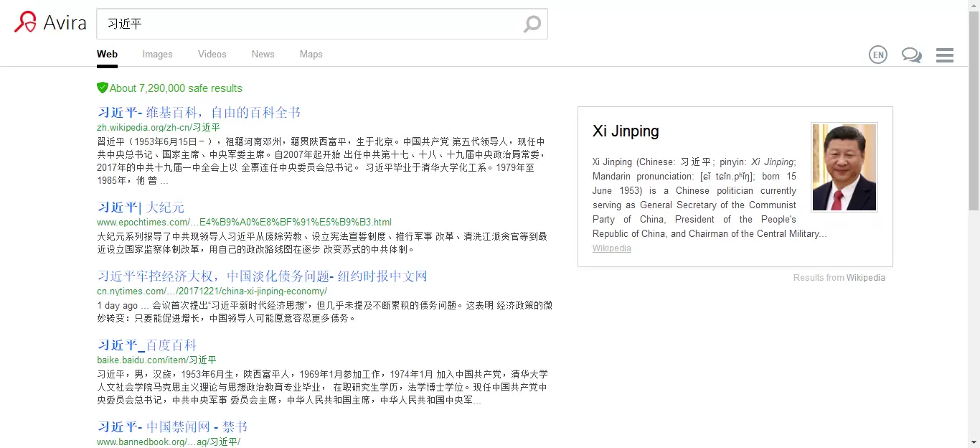Image resolution: width=980 pixels, height=448 pixels.
Task: Select the Maps tab
Action: coord(311,55)
